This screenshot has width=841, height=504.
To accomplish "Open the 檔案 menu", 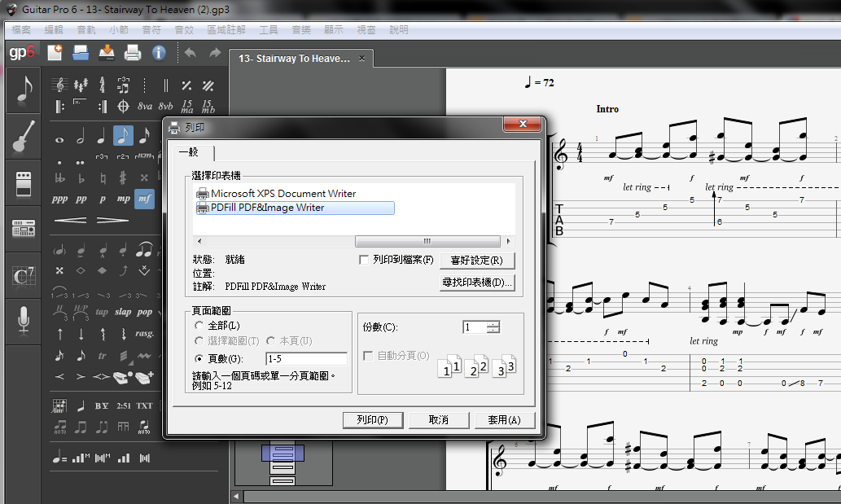I will pos(21,30).
